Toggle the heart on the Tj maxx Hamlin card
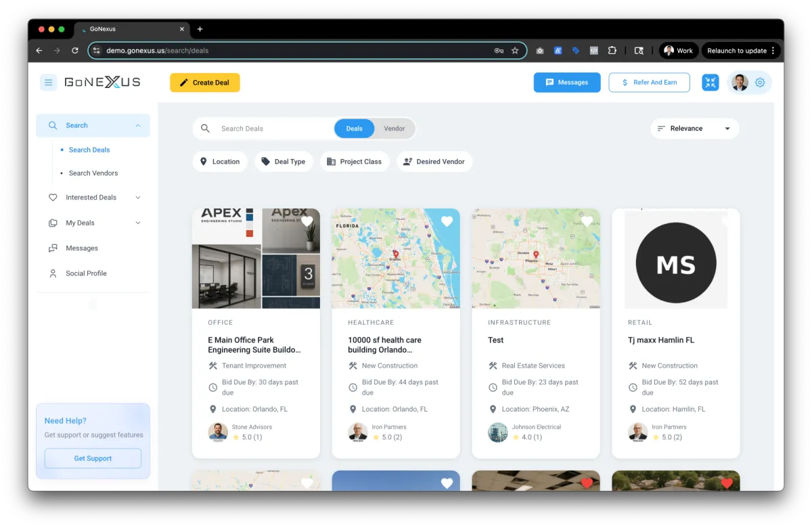The height and width of the screenshot is (528, 812). (x=727, y=221)
